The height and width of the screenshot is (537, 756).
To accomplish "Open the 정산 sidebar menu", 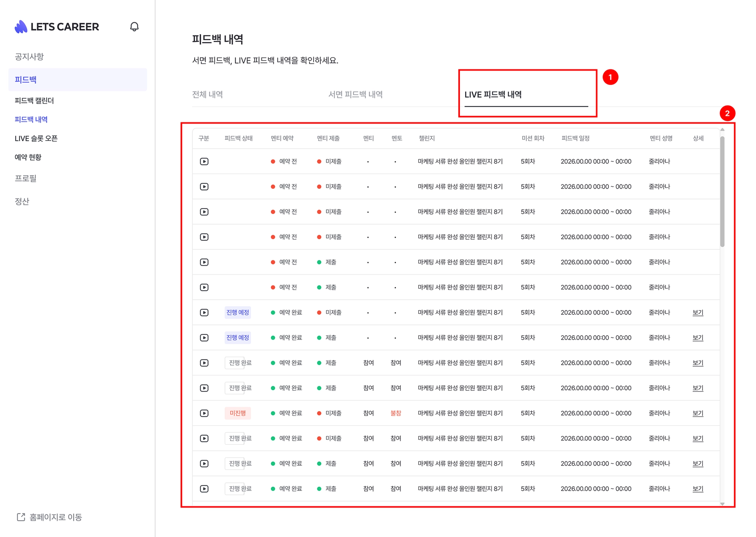I will (22, 201).
